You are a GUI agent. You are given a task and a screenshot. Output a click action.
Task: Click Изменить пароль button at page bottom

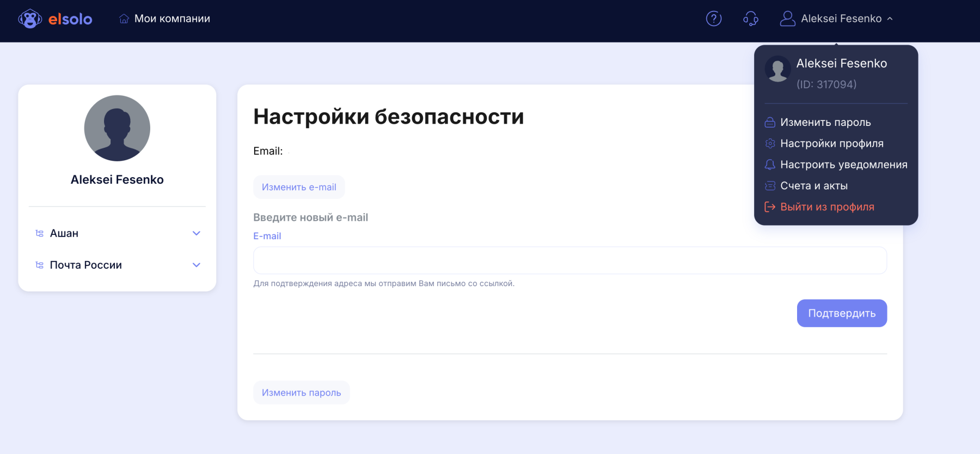click(x=301, y=392)
